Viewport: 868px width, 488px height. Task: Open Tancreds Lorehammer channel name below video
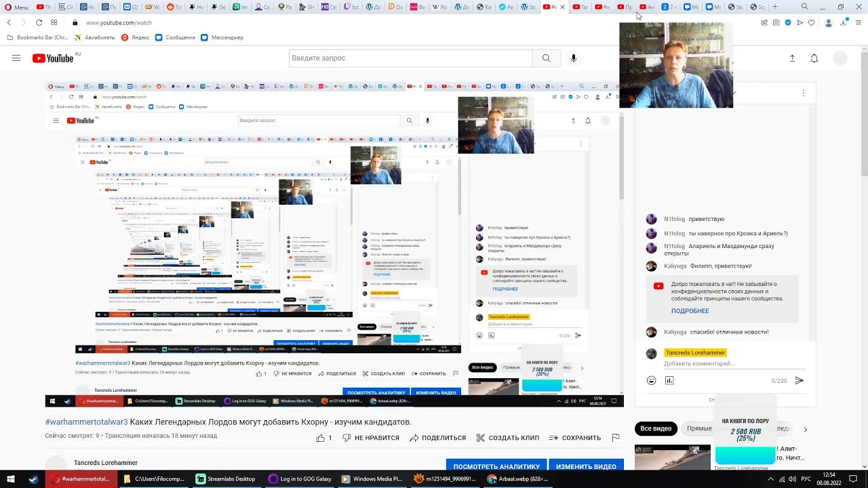point(105,463)
